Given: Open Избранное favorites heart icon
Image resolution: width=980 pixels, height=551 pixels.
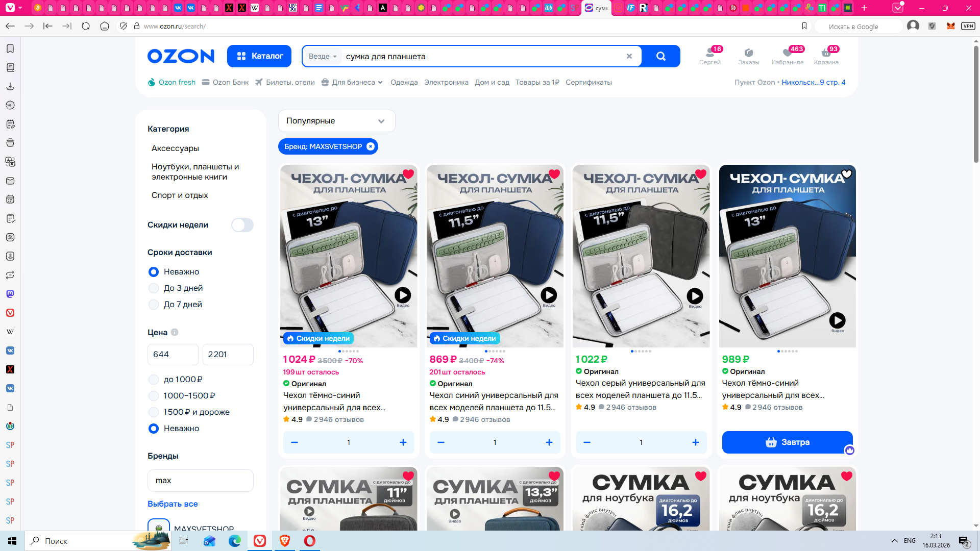Looking at the screenshot, I should (787, 53).
